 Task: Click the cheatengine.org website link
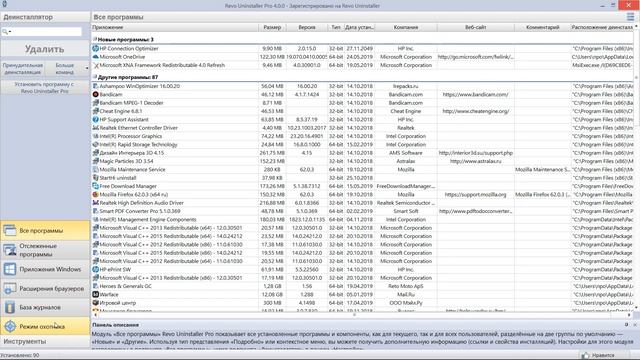tap(476, 111)
